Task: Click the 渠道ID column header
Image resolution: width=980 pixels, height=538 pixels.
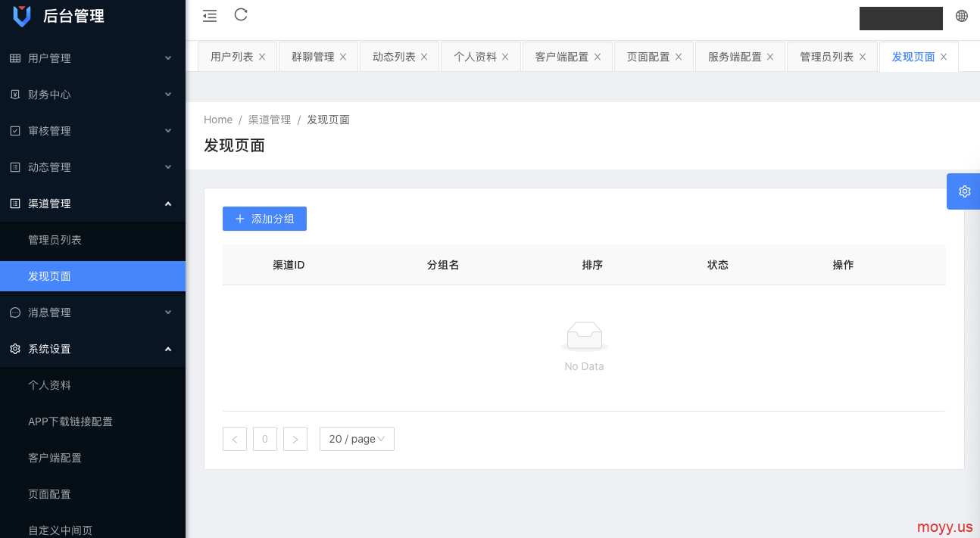Action: point(289,265)
